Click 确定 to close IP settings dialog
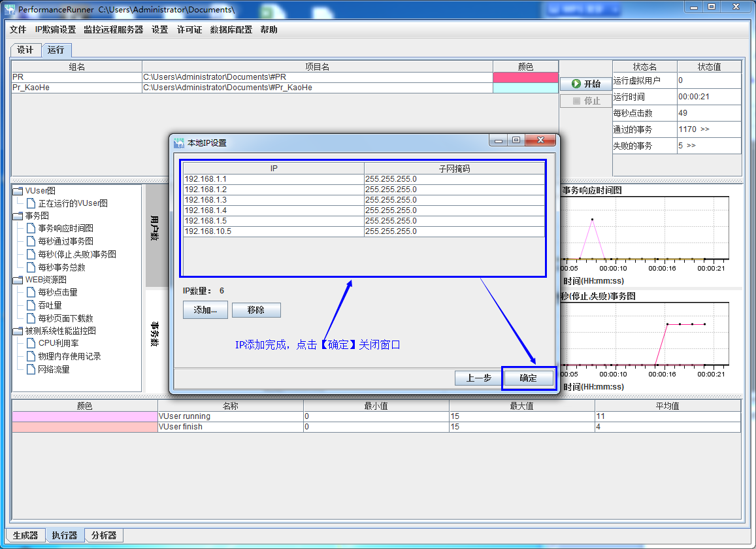Screen dimensions: 756x549 click(x=528, y=378)
